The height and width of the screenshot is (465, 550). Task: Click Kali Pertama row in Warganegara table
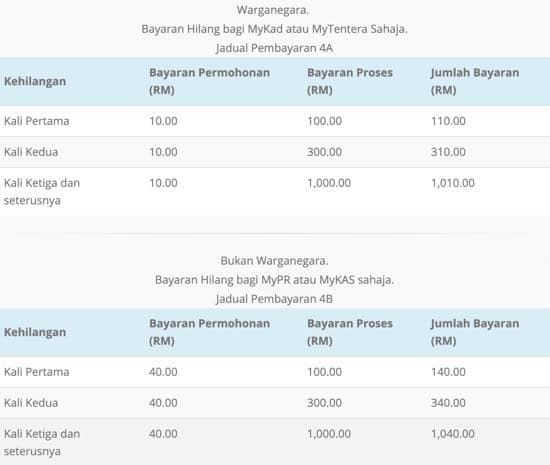pyautogui.click(x=275, y=121)
